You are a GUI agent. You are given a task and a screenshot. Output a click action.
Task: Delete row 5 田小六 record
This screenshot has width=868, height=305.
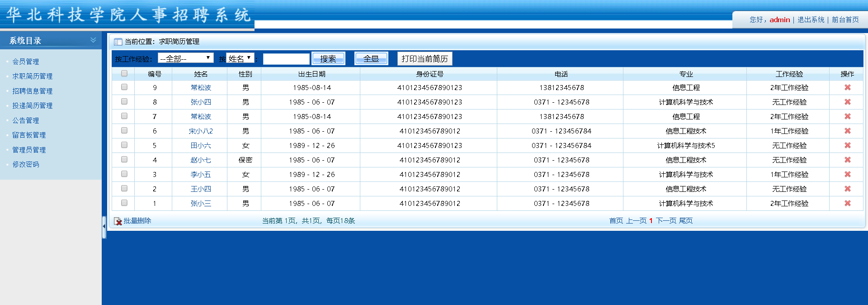coord(847,145)
